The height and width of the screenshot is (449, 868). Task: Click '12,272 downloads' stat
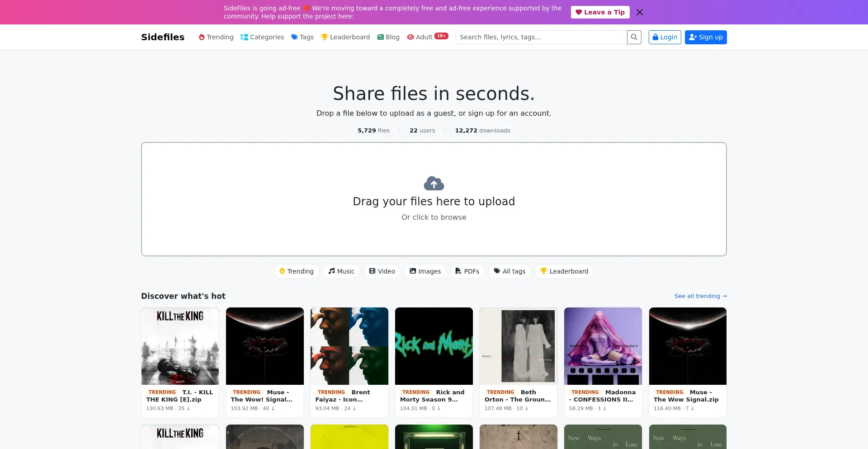click(x=482, y=131)
